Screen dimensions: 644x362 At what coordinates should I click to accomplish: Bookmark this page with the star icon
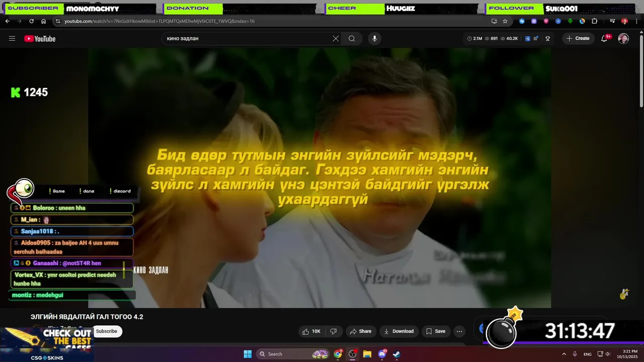tap(505, 21)
